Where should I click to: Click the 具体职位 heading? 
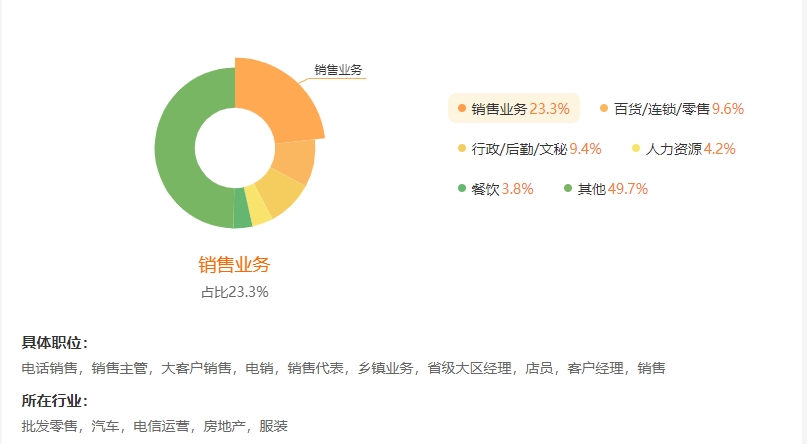[55, 343]
